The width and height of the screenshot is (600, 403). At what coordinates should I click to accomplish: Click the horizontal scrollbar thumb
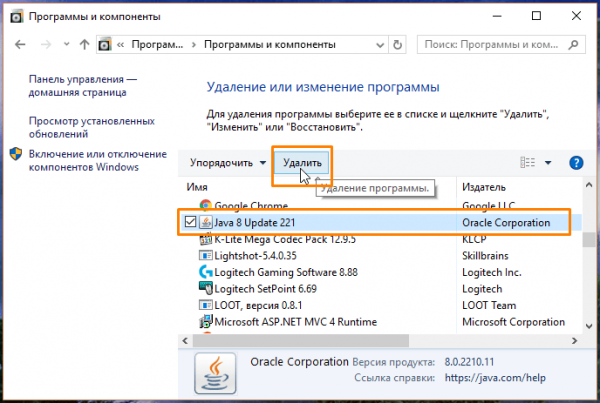(301, 341)
